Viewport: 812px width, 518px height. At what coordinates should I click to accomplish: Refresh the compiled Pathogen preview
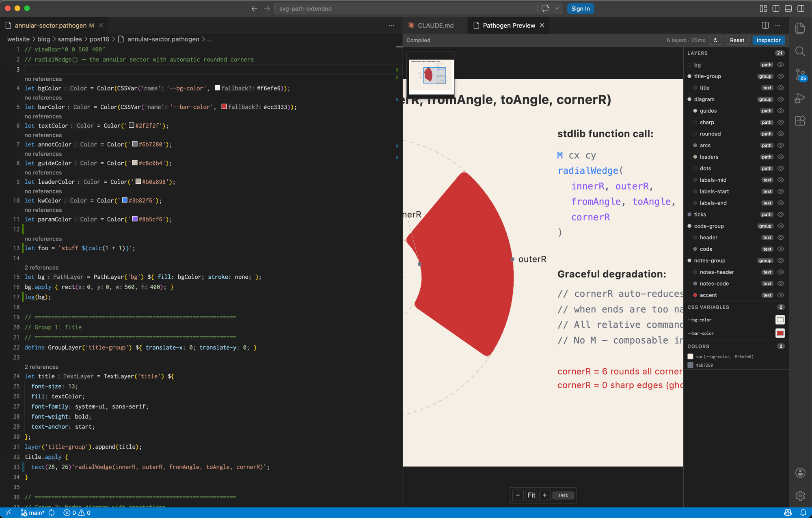(715, 40)
